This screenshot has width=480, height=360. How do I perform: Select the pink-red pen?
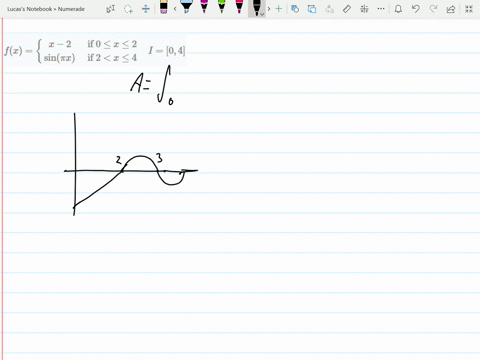coord(239,7)
